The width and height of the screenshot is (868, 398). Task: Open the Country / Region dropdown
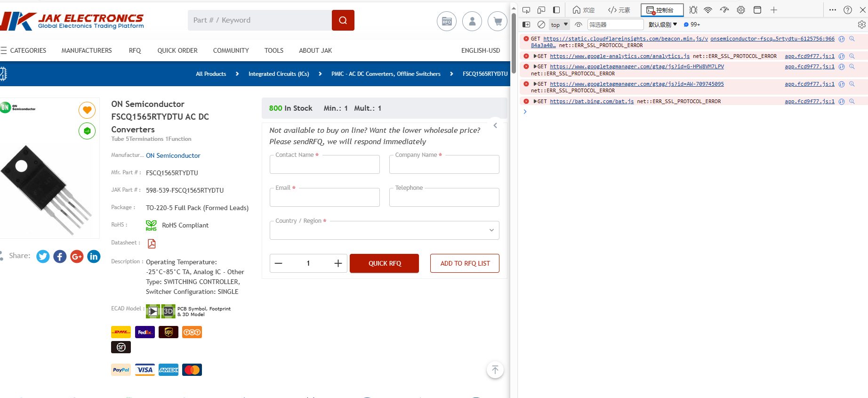pyautogui.click(x=384, y=230)
